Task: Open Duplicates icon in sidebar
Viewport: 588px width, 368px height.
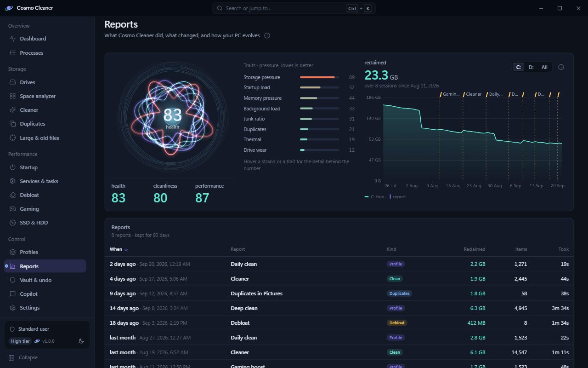Action: [x=12, y=124]
